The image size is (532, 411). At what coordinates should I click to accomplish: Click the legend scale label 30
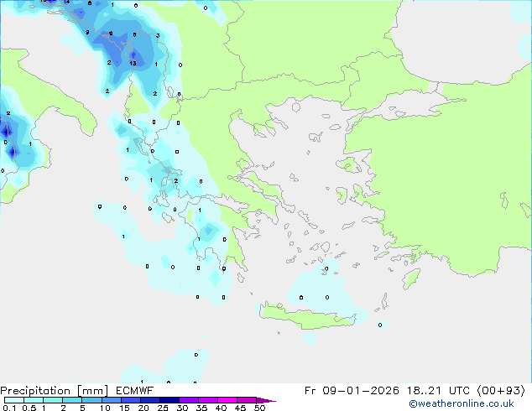coord(182,408)
